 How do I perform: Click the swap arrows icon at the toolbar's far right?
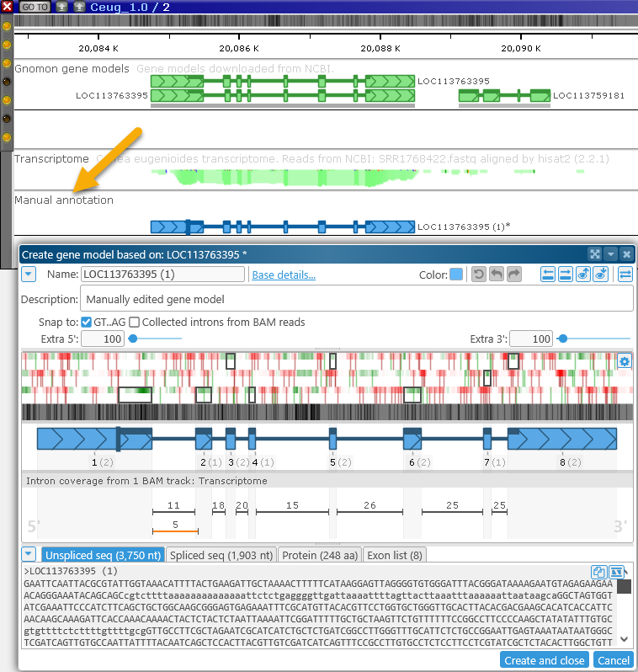pos(625,275)
